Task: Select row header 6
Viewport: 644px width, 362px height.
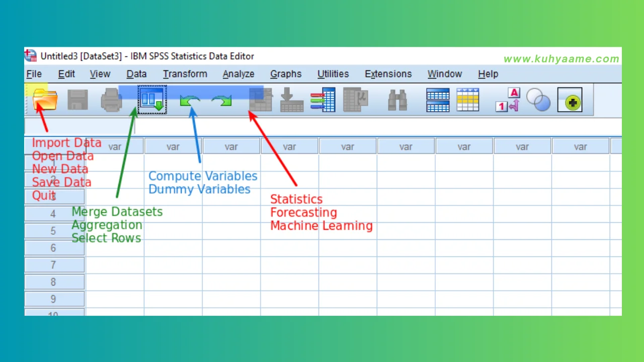Action: tap(54, 248)
